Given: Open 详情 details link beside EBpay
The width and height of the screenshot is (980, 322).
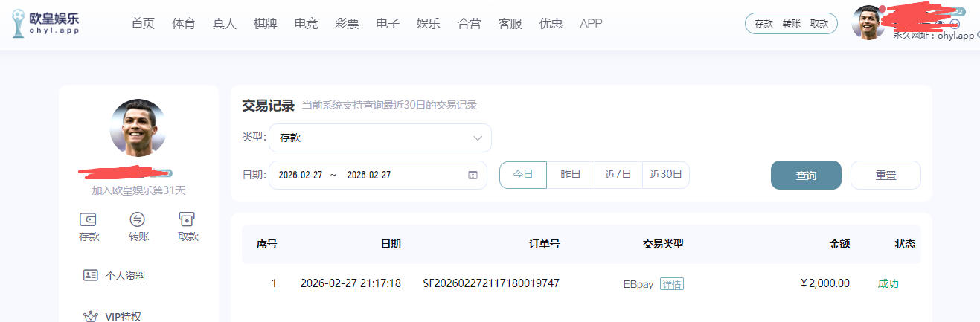Looking at the screenshot, I should (671, 284).
